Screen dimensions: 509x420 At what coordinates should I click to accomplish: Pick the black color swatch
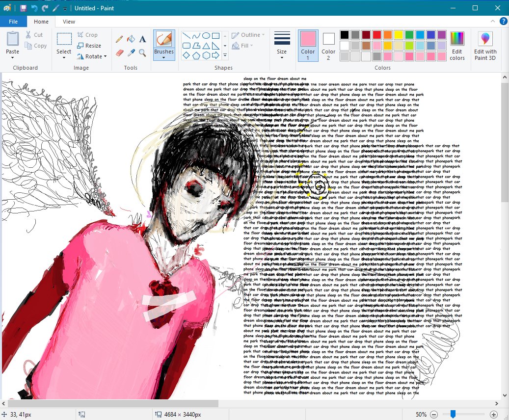(345, 35)
